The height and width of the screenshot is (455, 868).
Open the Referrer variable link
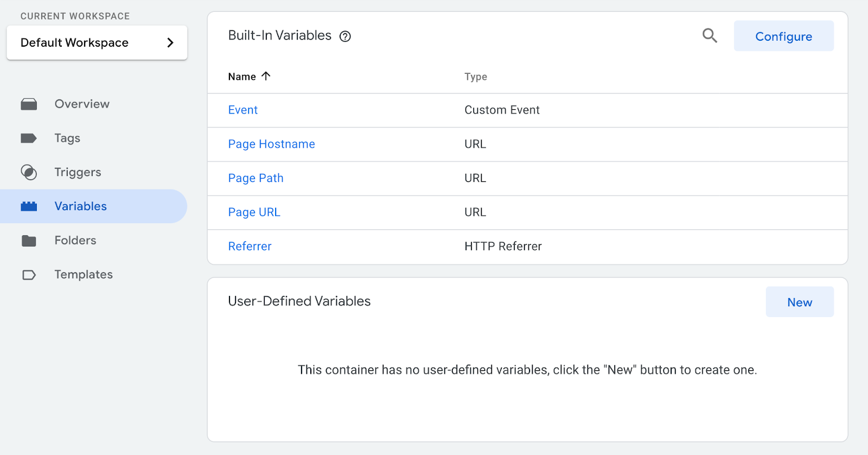[x=250, y=247]
